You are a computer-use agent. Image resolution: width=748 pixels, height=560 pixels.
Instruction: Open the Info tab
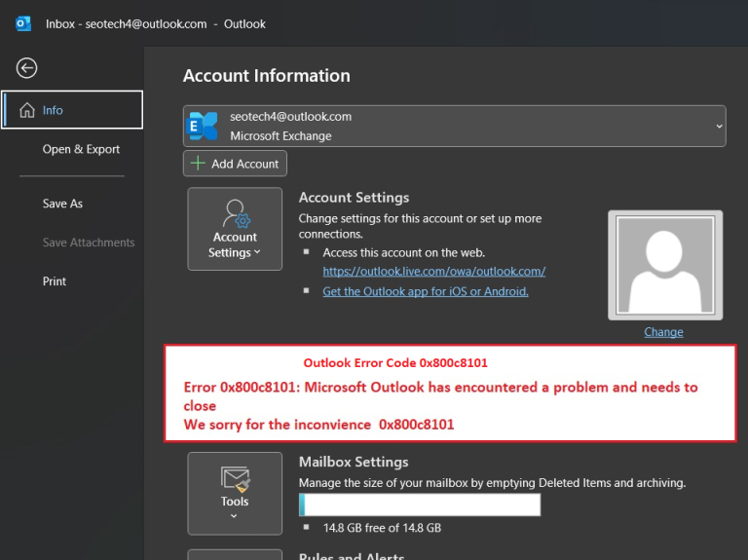72,110
